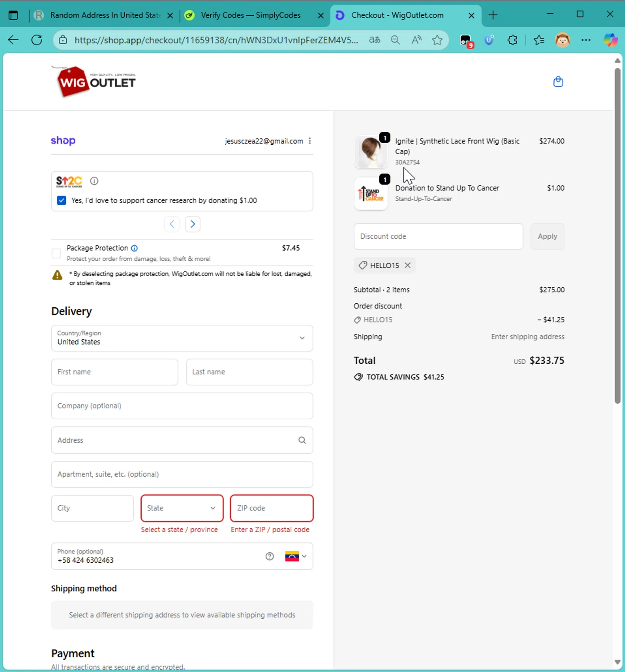Open the tab actions menu icon
The height and width of the screenshot is (672, 625).
pyautogui.click(x=13, y=15)
